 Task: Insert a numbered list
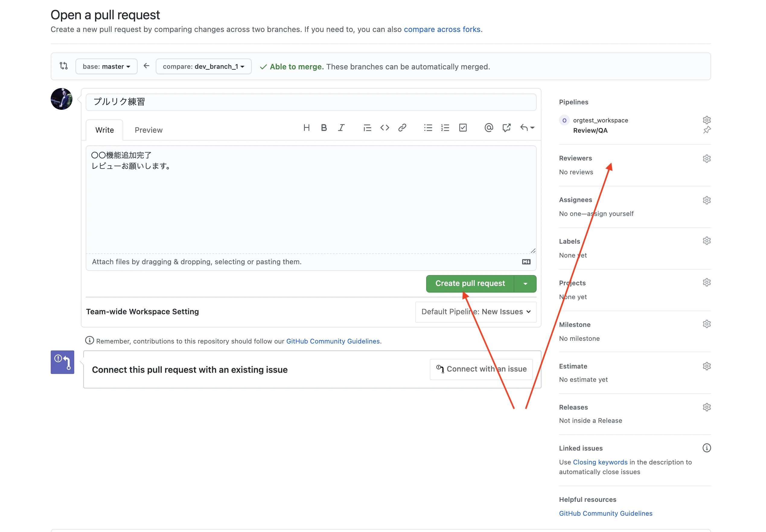pyautogui.click(x=445, y=128)
